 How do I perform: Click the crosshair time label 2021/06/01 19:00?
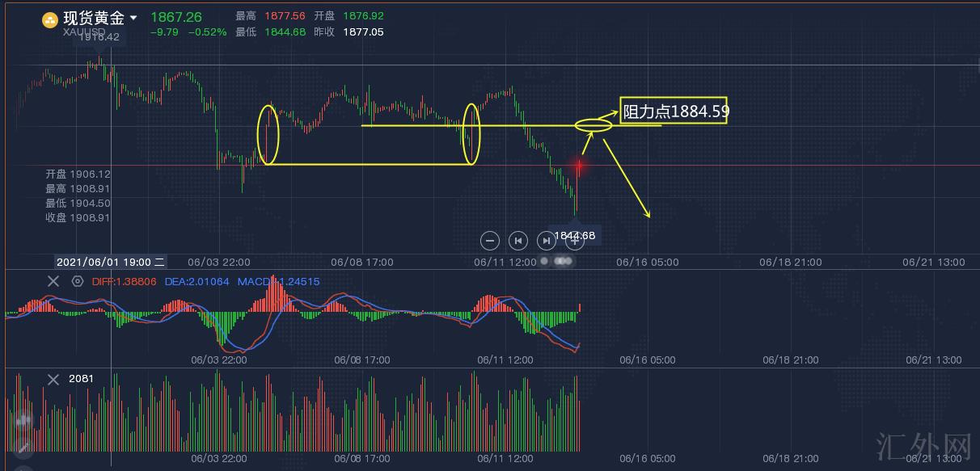(112, 262)
